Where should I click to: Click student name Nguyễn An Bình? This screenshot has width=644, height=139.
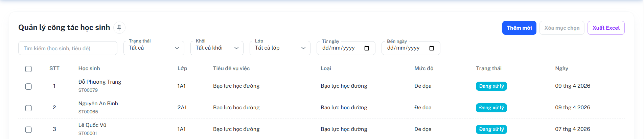(x=98, y=104)
